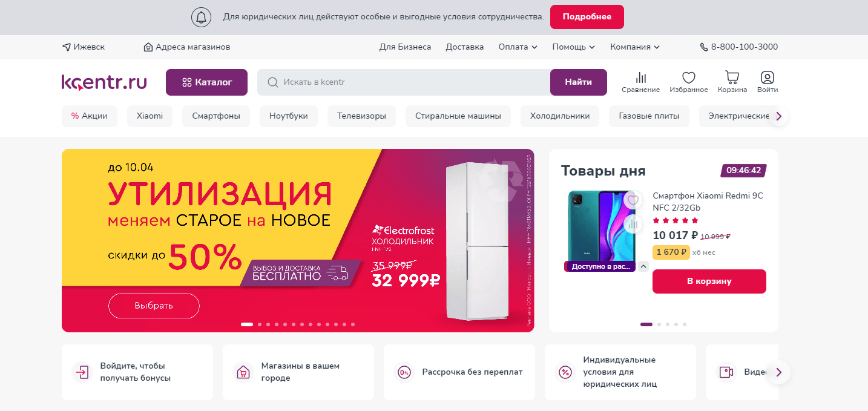Open the Каталог button
Viewport: 868px width, 411px height.
206,82
